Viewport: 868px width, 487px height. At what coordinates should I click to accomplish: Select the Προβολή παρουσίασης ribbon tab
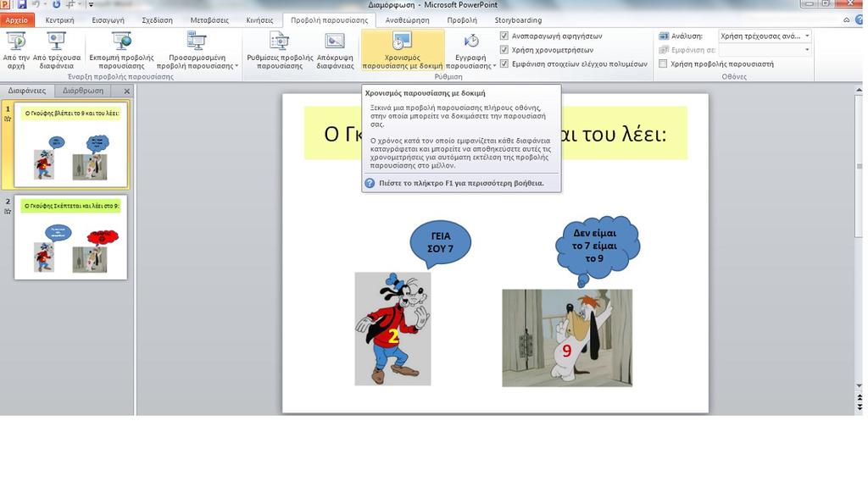point(330,20)
